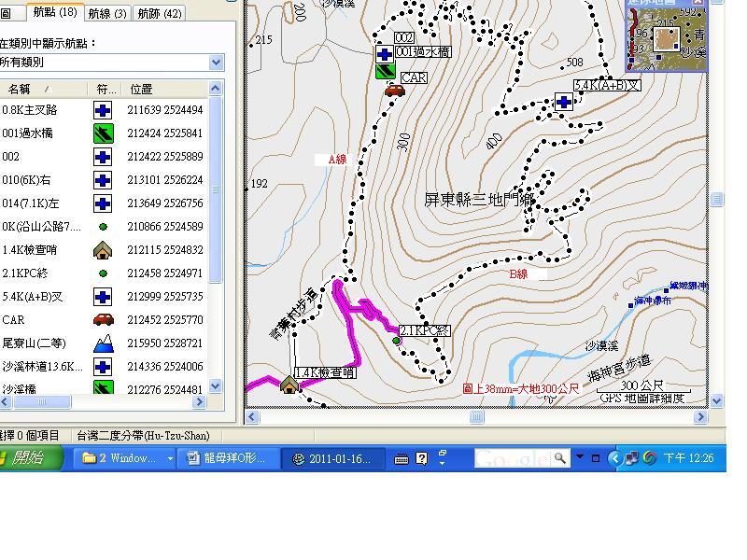Click waypoint list scroll up arrow
747x560 pixels.
216,89
